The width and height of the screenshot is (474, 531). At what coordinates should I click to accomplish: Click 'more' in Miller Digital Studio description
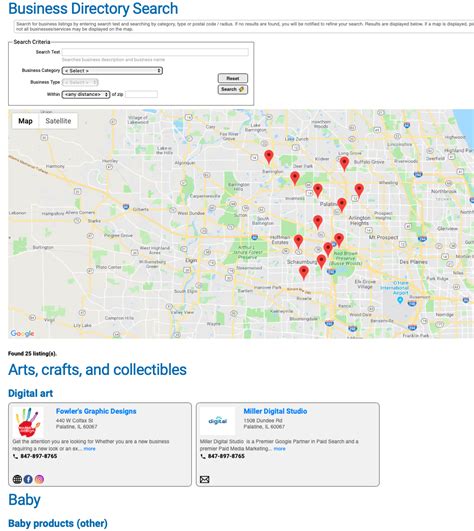pyautogui.click(x=279, y=449)
